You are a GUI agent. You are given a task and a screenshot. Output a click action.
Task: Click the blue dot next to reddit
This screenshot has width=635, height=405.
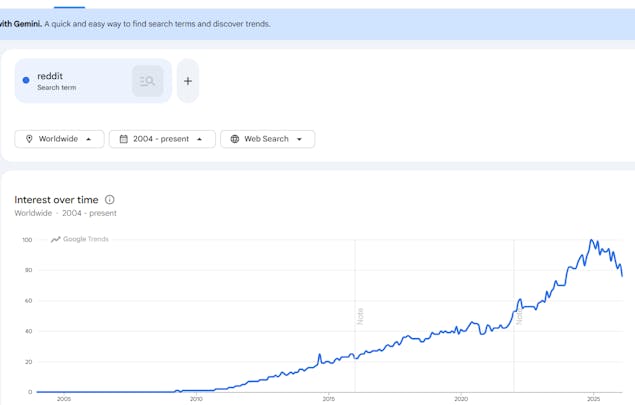26,80
